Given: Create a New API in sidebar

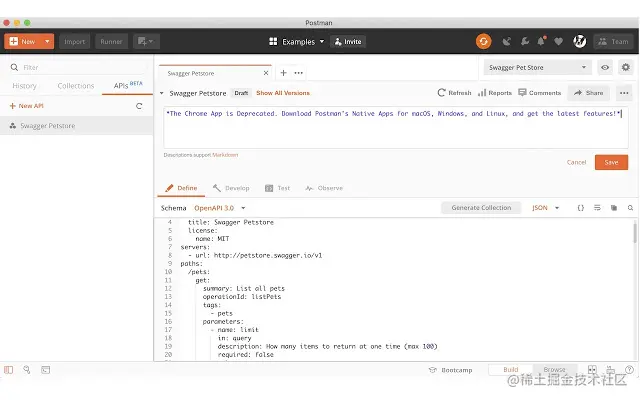Looking at the screenshot, I should 27,106.
